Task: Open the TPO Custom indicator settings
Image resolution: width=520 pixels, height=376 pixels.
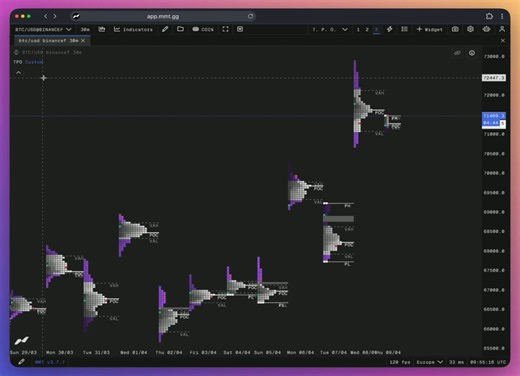Action: [28, 62]
